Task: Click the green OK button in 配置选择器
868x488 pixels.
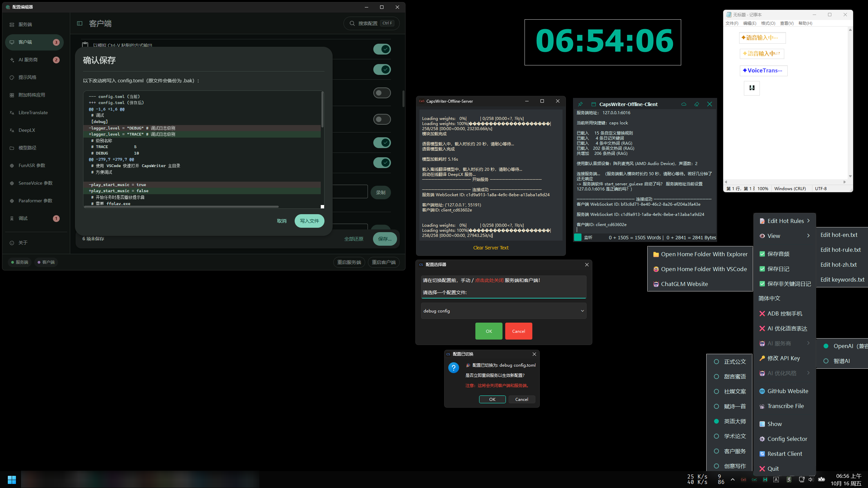Action: point(489,331)
